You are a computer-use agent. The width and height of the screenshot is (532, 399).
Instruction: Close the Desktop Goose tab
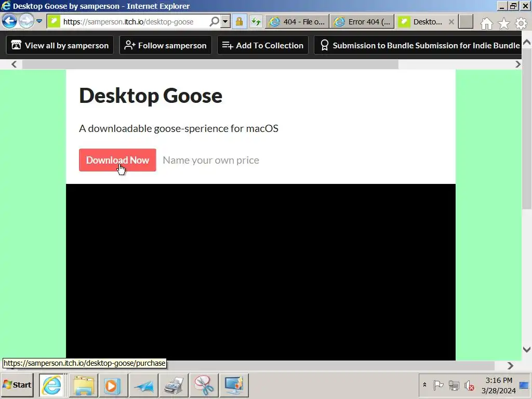pyautogui.click(x=451, y=22)
